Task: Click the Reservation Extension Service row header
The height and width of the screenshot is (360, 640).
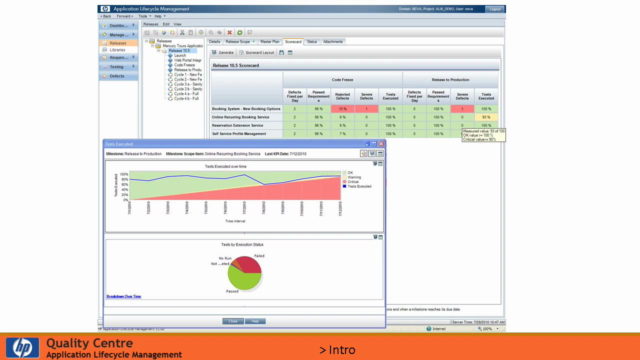Action: point(247,125)
